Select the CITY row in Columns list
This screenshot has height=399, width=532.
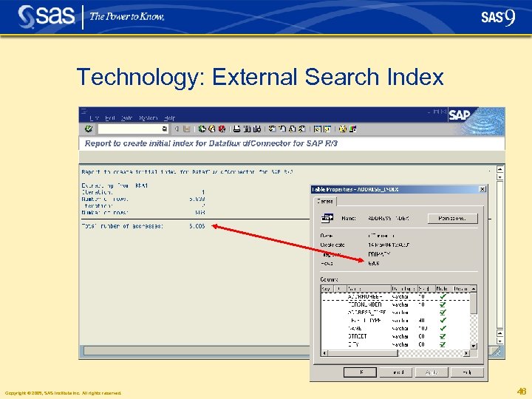coord(395,344)
